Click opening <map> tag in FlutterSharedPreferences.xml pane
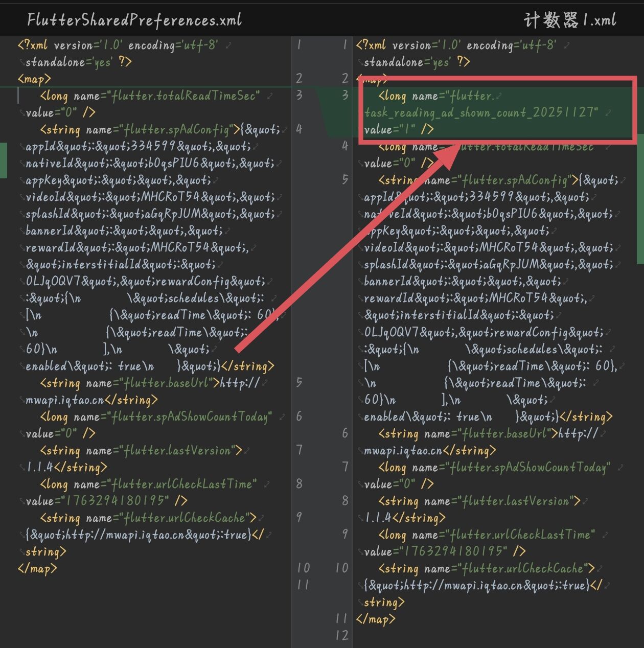 [x=34, y=79]
